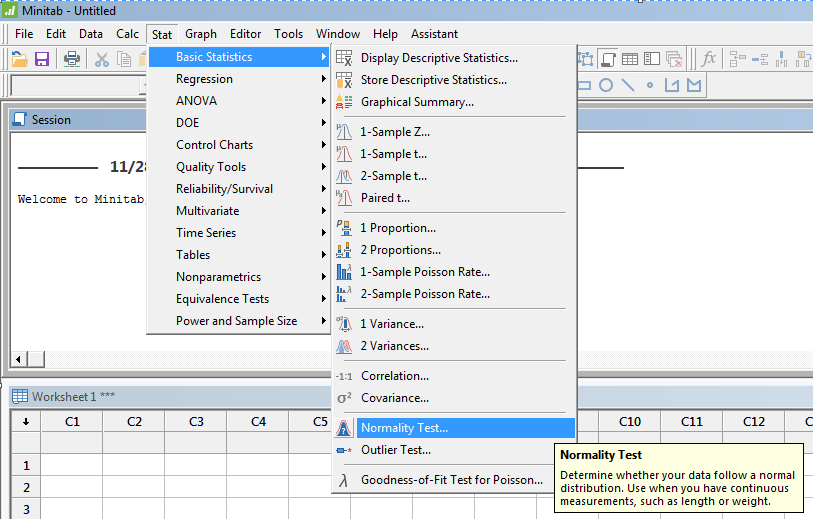Click the 1-Sample Poisson Rate icon
The image size is (813, 519).
[x=344, y=272]
